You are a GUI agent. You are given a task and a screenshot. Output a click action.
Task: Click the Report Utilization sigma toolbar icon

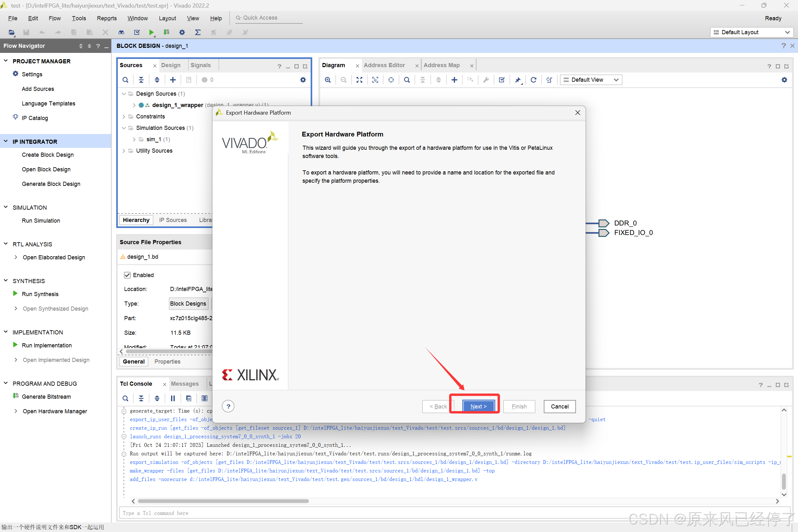(x=198, y=32)
